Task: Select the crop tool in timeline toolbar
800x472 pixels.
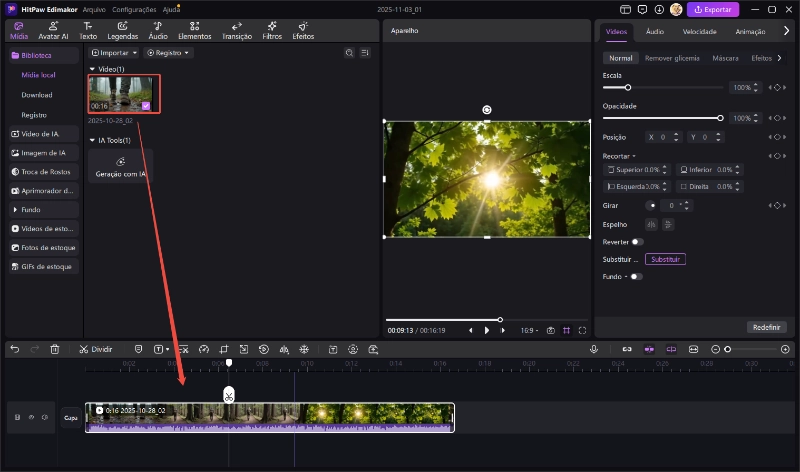Action: 223,350
